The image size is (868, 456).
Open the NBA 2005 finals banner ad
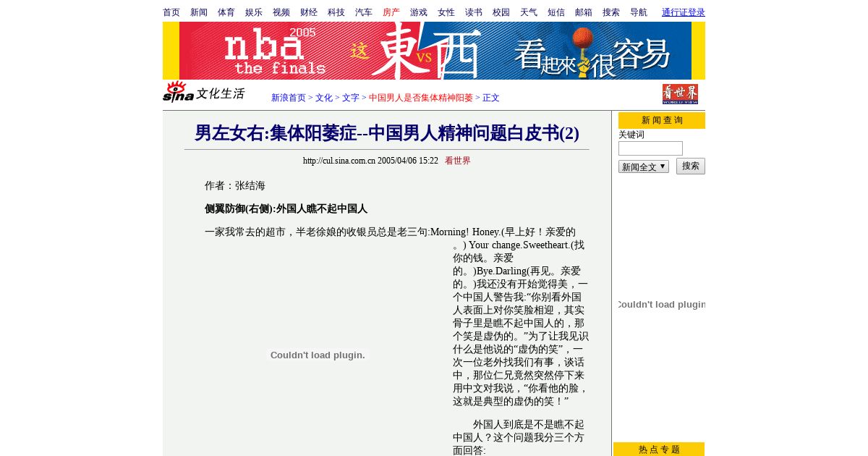click(x=434, y=51)
